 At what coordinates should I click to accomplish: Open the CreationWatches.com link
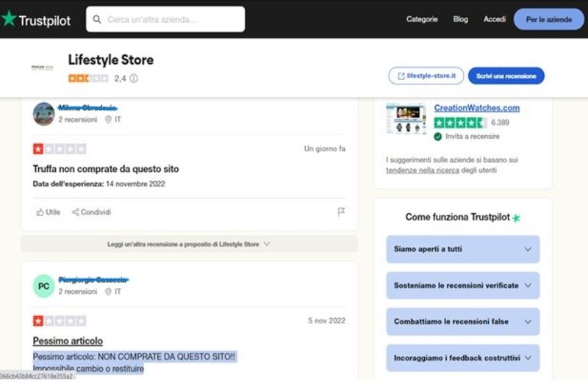click(x=476, y=108)
